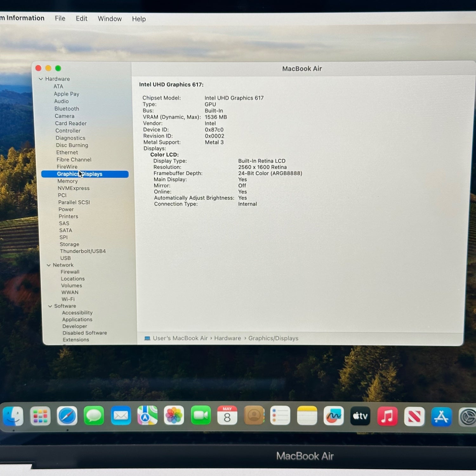Select NVMExpress in the sidebar

(74, 188)
